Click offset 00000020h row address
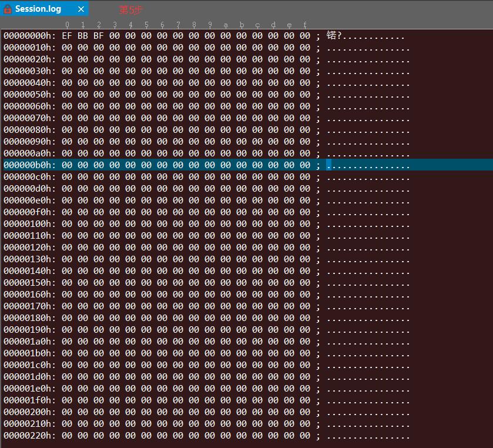The image size is (493, 448). coord(29,59)
